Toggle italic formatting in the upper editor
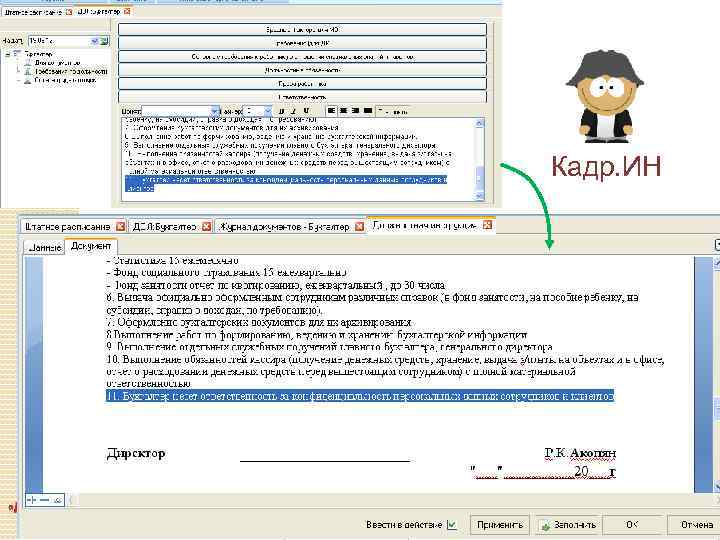The width and height of the screenshot is (720, 540). coord(293,111)
